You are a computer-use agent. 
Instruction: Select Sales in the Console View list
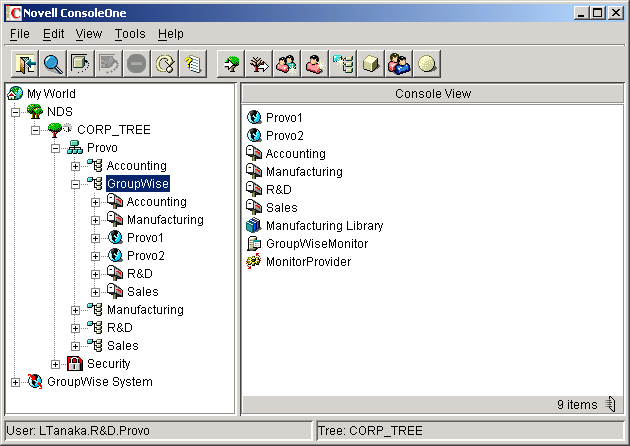(x=282, y=207)
